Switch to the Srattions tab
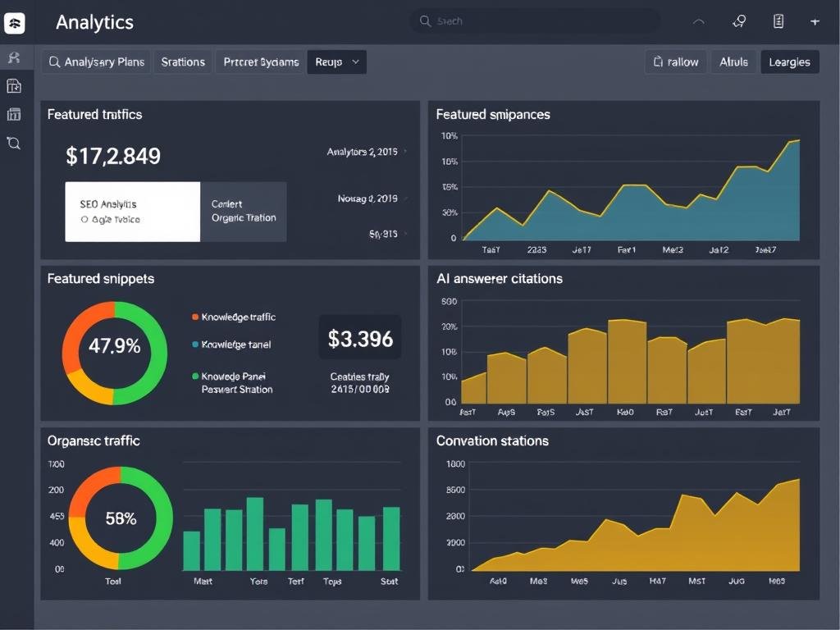 (x=183, y=62)
